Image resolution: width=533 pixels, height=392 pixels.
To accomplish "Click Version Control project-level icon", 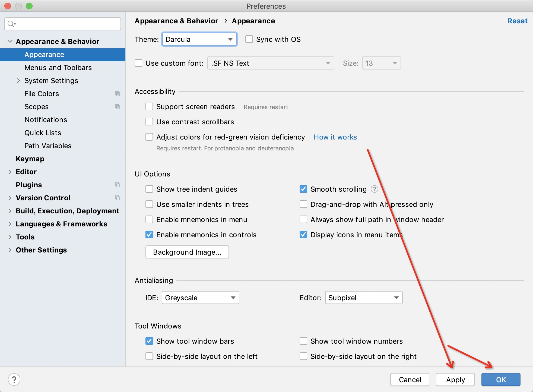I will coord(118,198).
